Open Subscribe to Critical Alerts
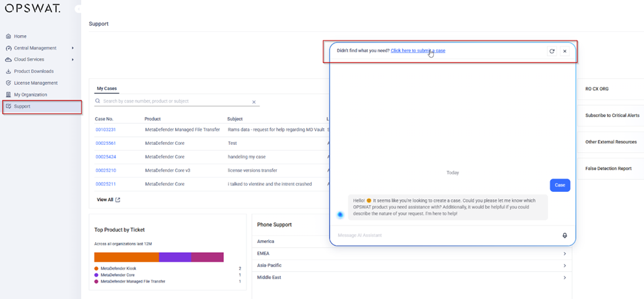Screen dimensions: 644x299 (x=611, y=116)
